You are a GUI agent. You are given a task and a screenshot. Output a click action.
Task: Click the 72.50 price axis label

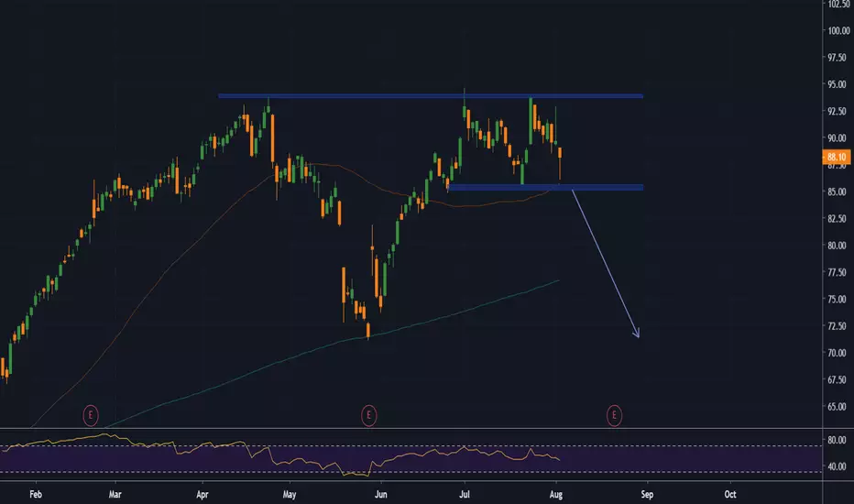point(837,326)
